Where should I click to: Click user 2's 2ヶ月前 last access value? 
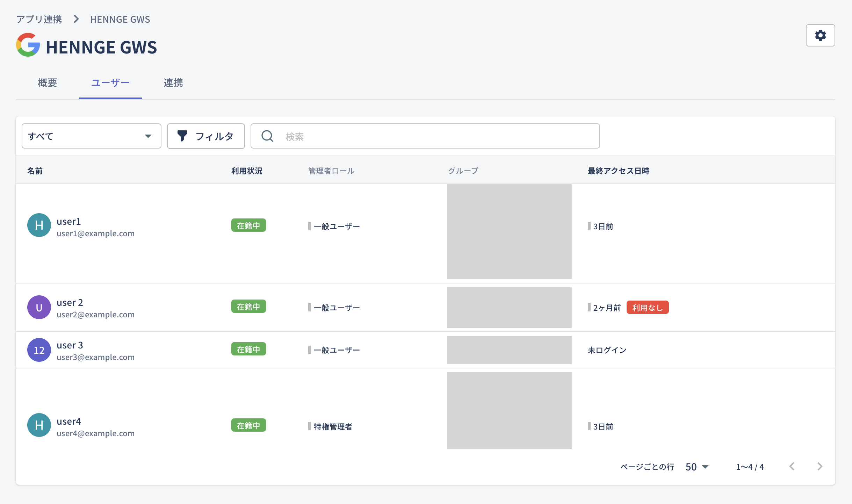tap(607, 308)
